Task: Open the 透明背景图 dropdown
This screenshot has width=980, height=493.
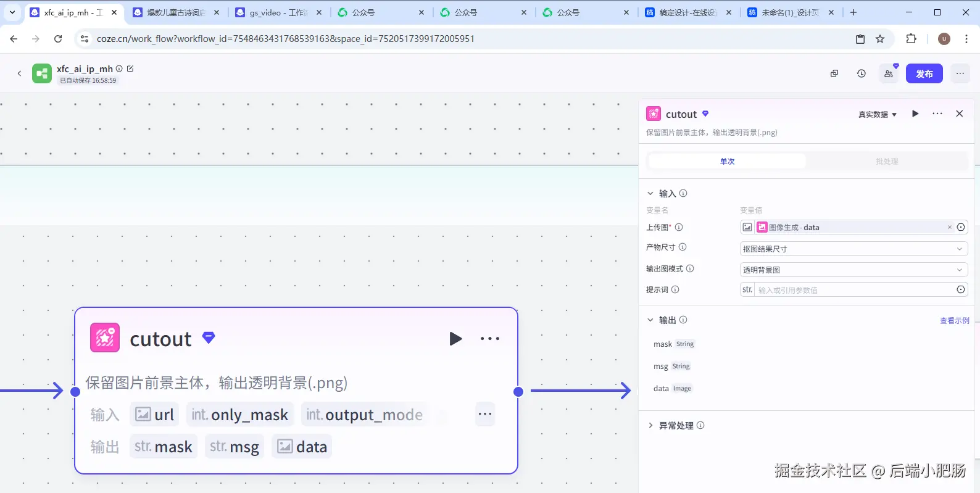Action: tap(853, 270)
